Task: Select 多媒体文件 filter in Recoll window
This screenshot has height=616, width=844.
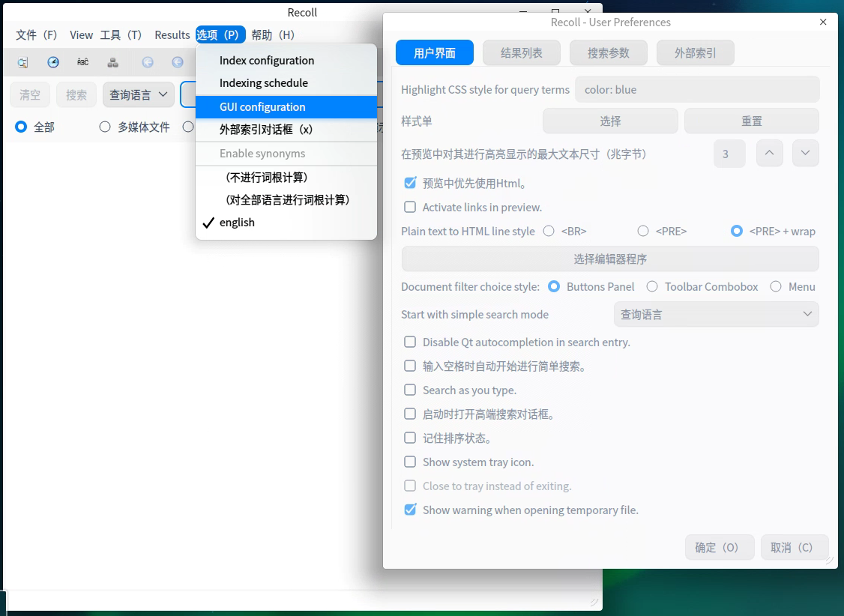Action: click(105, 127)
